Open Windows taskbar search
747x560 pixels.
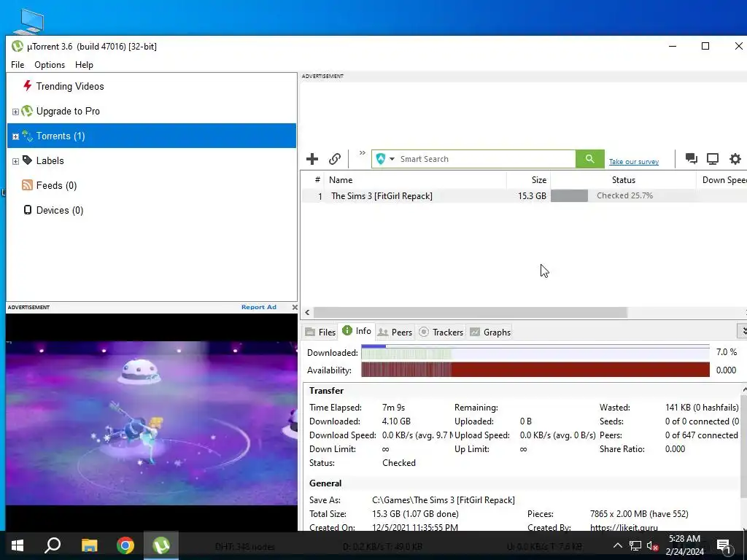coord(53,545)
